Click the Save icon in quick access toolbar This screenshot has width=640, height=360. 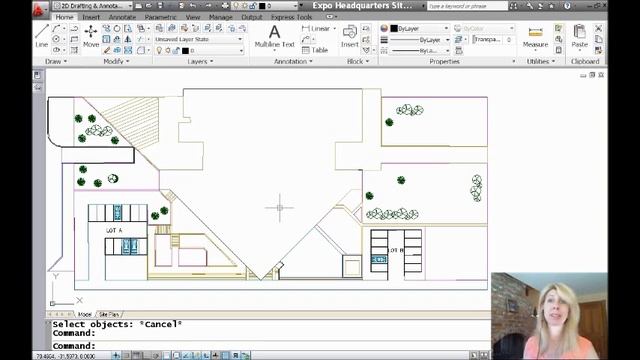point(160,6)
